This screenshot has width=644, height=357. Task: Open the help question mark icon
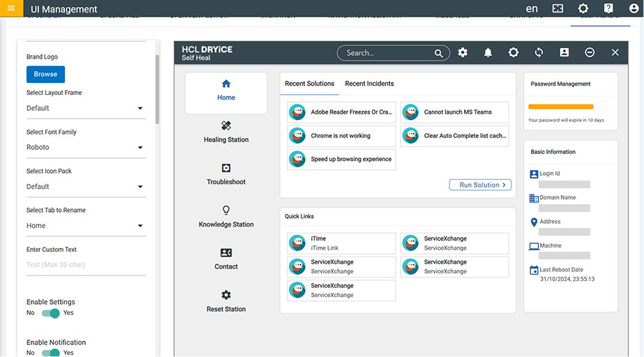click(x=608, y=8)
